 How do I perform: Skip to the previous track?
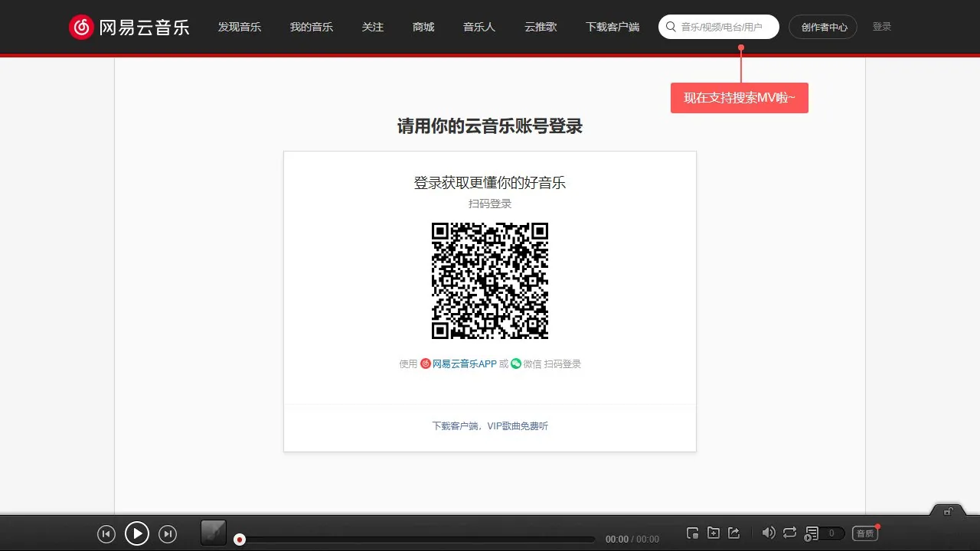point(106,534)
